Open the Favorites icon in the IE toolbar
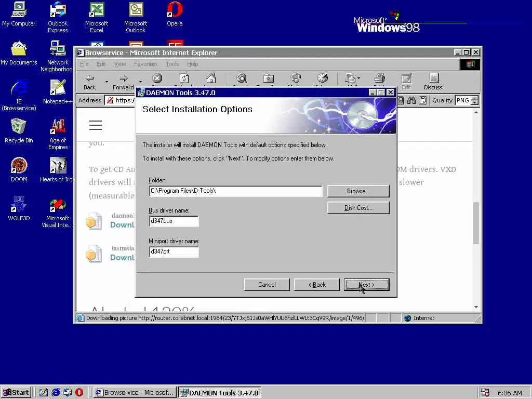 point(269,79)
